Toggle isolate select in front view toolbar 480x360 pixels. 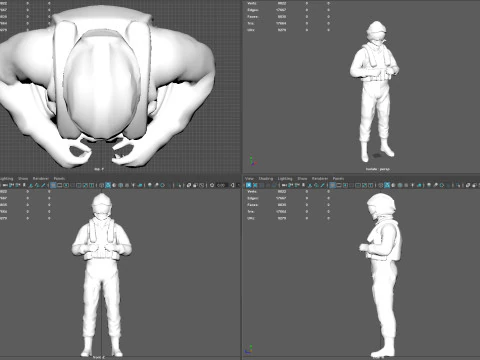179,185
